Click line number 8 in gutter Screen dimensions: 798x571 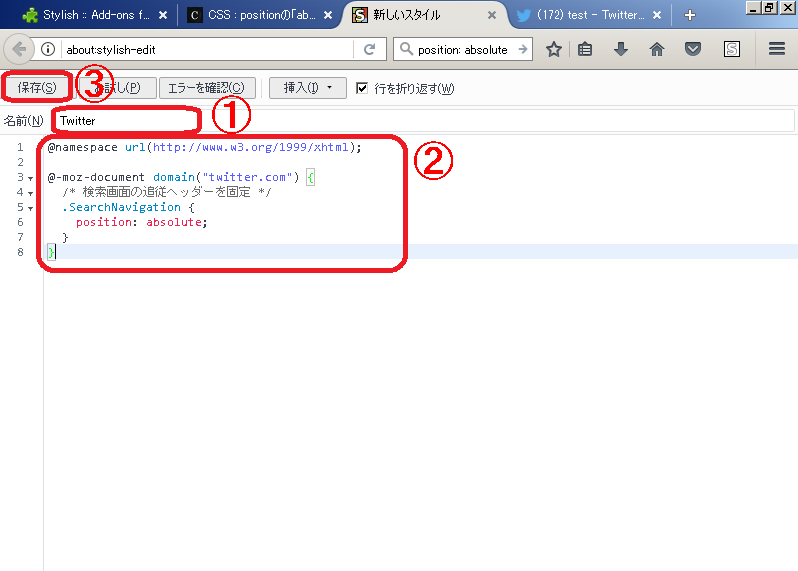pos(20,252)
